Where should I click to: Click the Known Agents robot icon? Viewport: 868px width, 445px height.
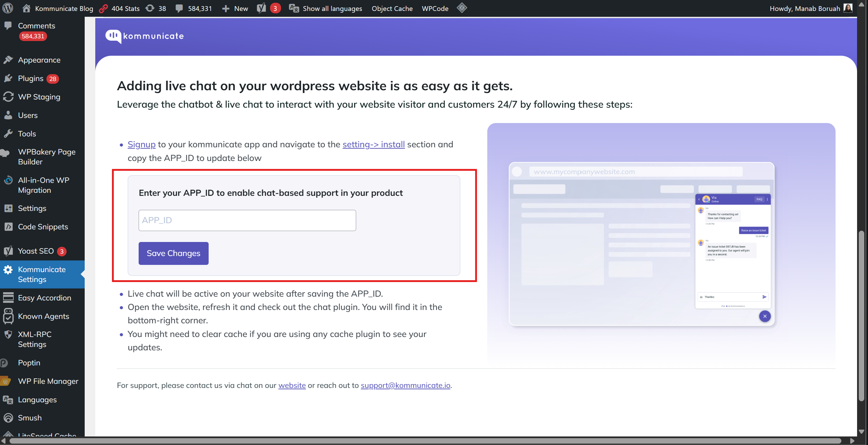point(8,316)
